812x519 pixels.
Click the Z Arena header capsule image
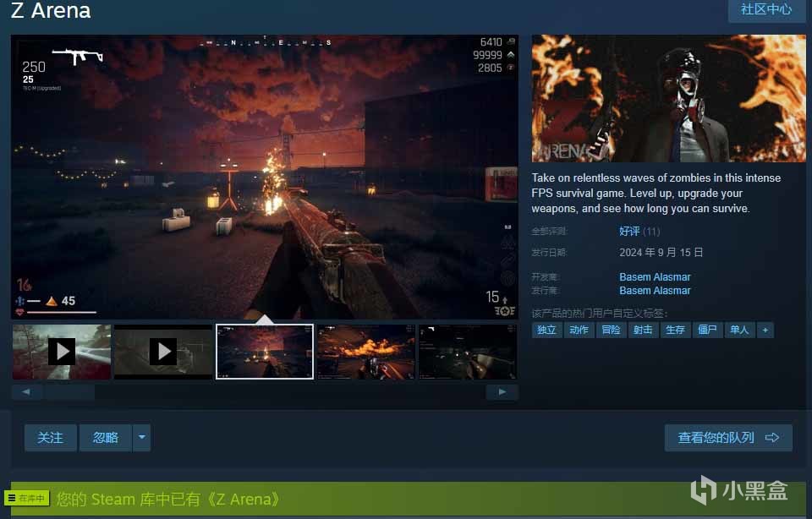(x=668, y=98)
